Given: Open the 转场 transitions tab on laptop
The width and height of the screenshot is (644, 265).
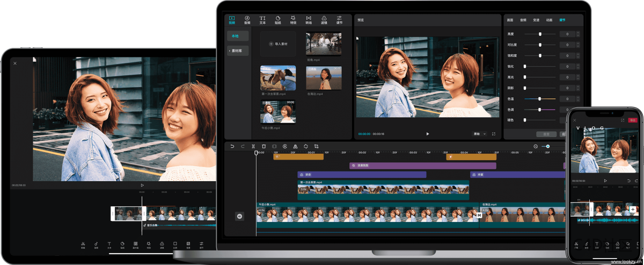Looking at the screenshot, I should click(x=309, y=20).
